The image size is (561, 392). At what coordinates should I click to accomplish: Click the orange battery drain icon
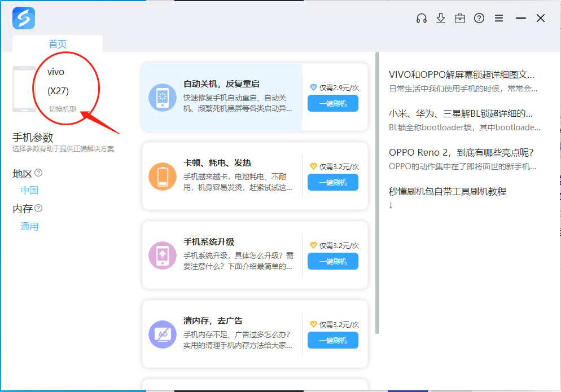[163, 176]
